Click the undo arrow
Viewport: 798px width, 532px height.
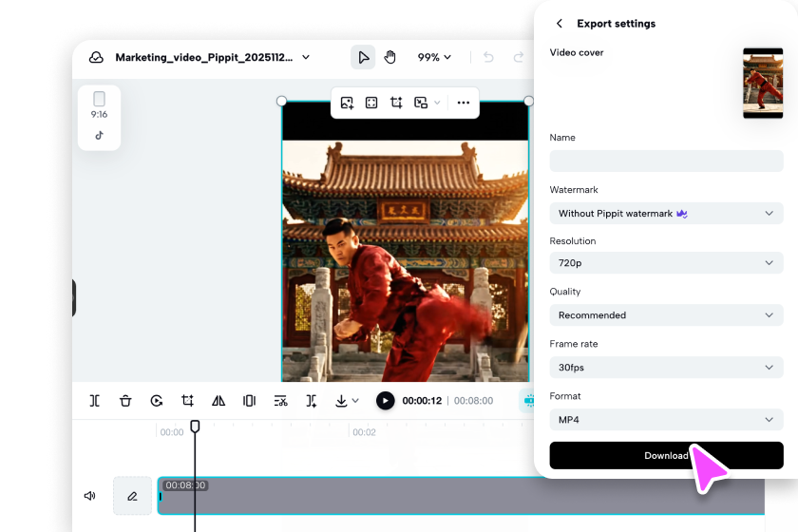488,57
